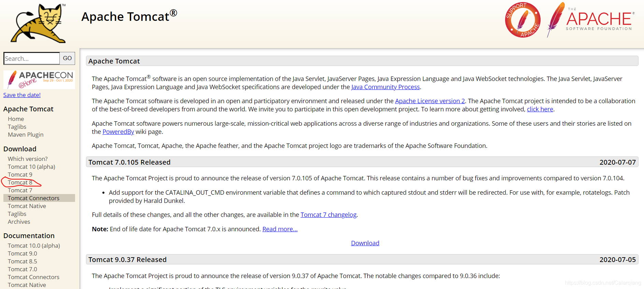Click the Apache Software Foundation logo
This screenshot has height=289, width=644.
click(590, 20)
